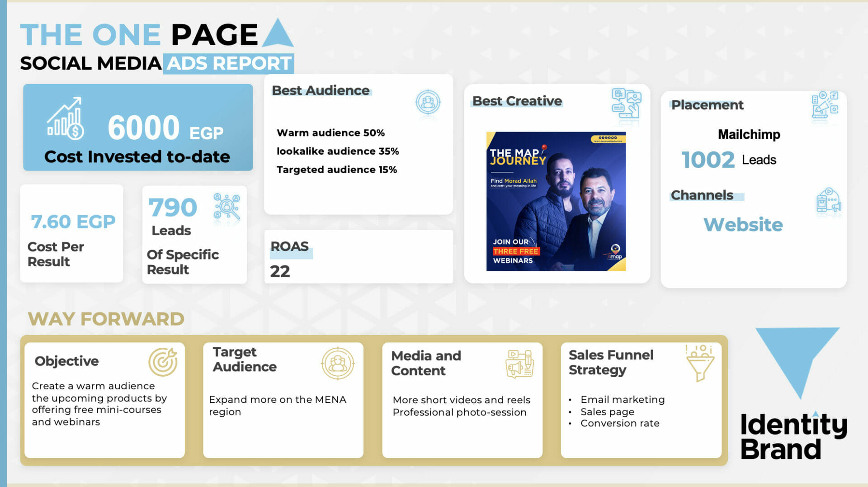The width and height of the screenshot is (868, 487).
Task: Select the Warm audience 50% line
Action: pos(330,133)
